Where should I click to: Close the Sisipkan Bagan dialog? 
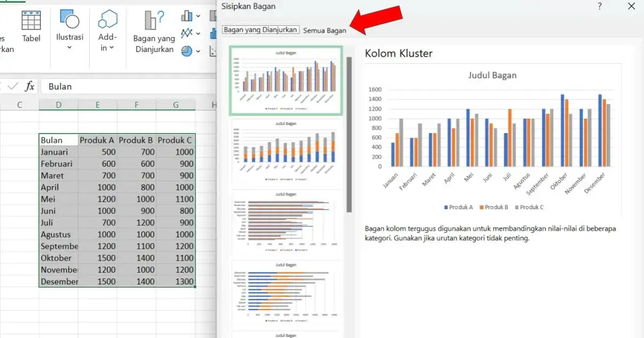coord(632,6)
